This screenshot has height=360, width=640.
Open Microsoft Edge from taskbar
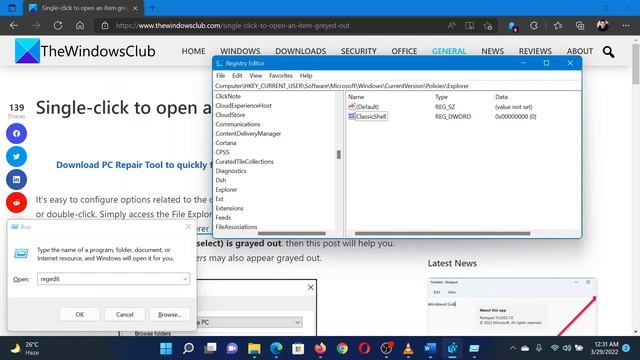click(276, 348)
